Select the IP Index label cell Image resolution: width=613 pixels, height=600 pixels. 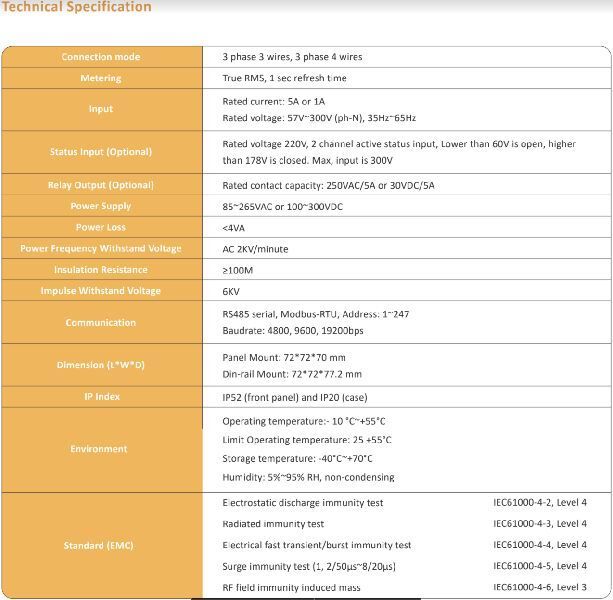(101, 397)
